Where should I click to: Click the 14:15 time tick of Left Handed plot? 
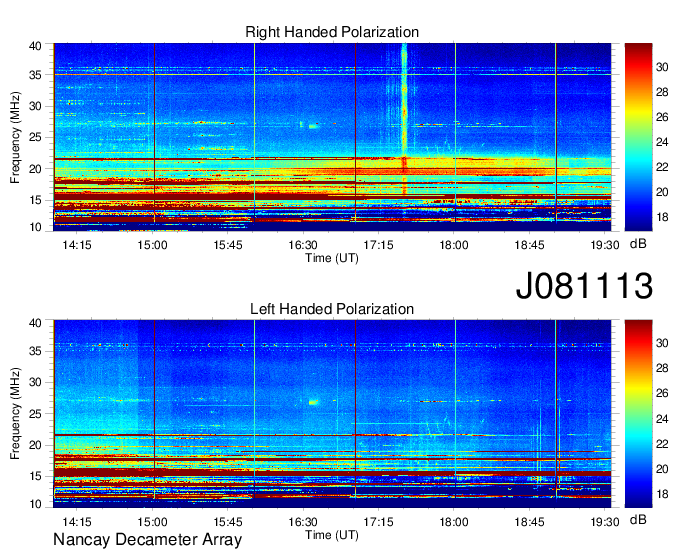(77, 522)
